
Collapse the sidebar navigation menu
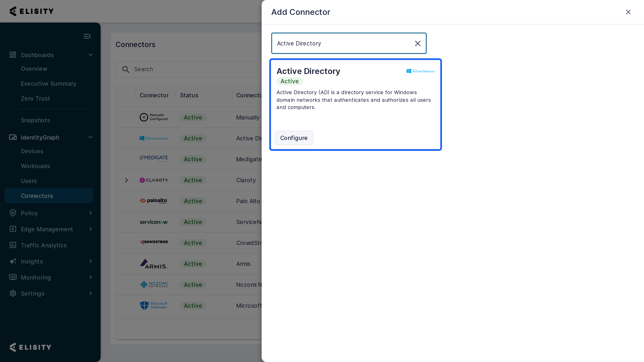[87, 36]
